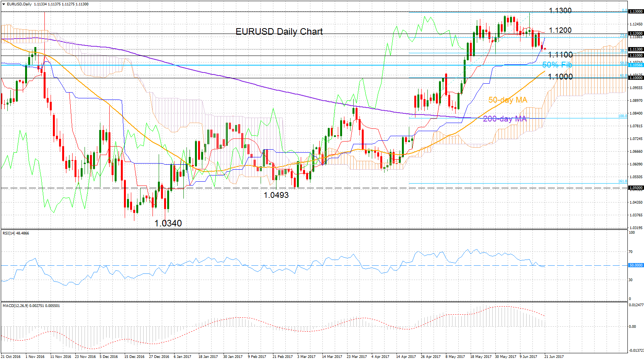Click the -0.013723 MACD axis value
Screen dimensions: 644x361
pyautogui.click(x=636, y=350)
